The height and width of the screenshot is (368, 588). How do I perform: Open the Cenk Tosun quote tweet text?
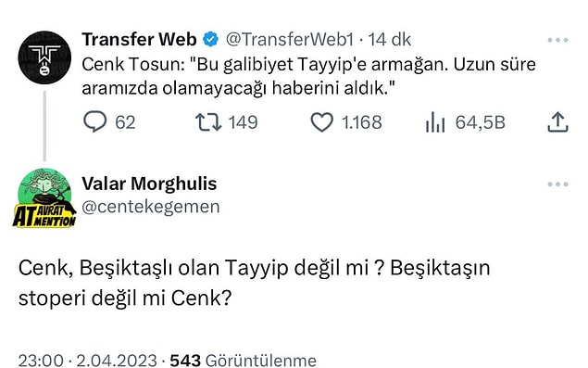[308, 76]
